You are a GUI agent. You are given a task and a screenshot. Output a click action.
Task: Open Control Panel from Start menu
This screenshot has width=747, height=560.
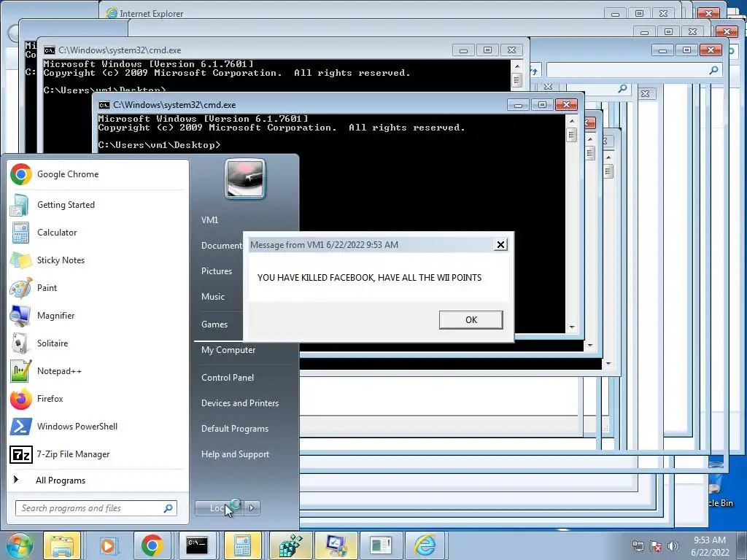[x=228, y=378]
